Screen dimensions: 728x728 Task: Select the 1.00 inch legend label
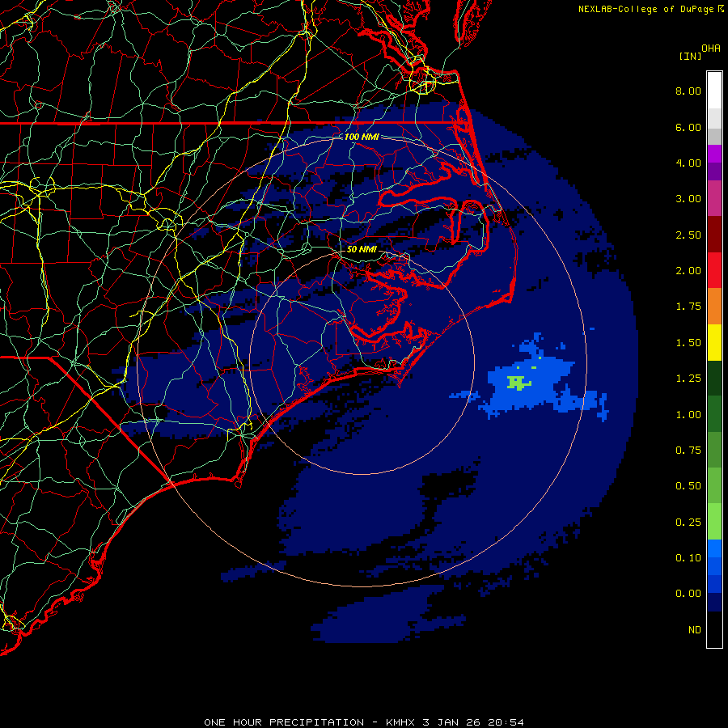coord(688,415)
